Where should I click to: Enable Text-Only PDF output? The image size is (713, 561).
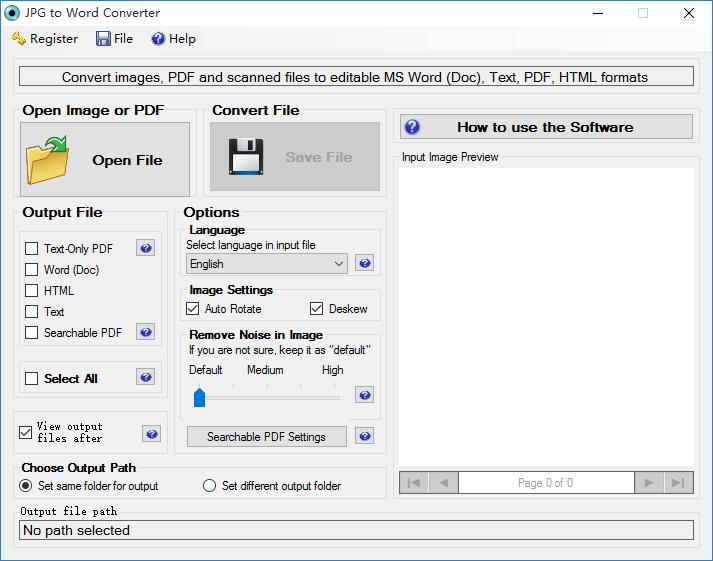(x=31, y=248)
